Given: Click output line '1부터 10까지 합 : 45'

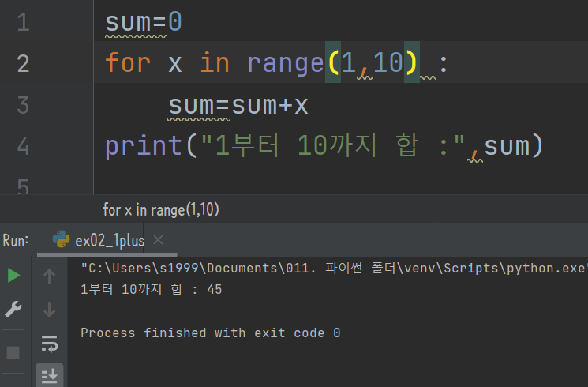Looking at the screenshot, I should 151,289.
